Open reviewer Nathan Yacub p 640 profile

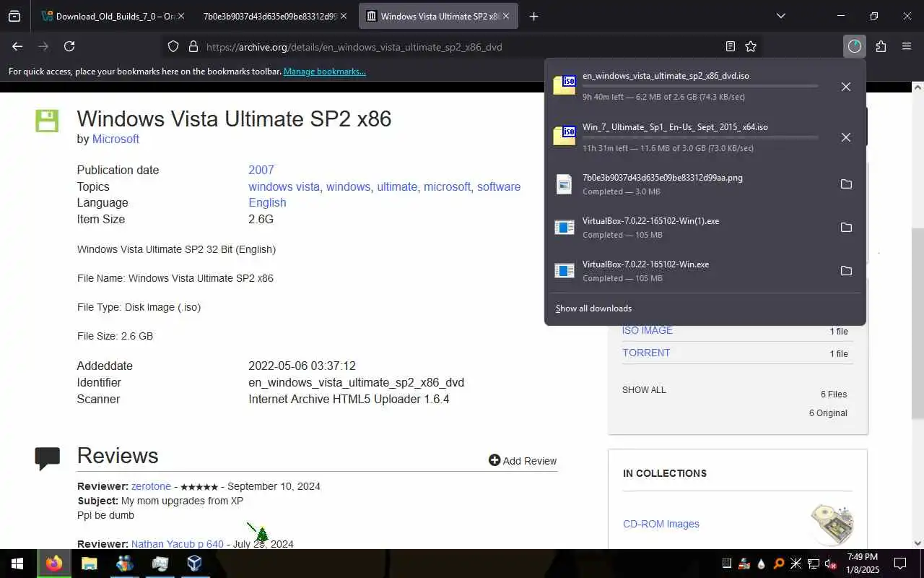coord(178,544)
